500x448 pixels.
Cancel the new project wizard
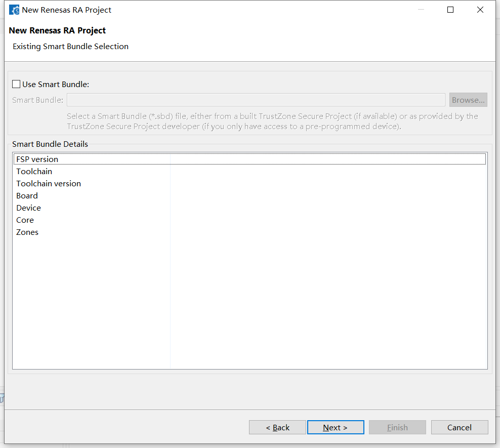[460, 427]
